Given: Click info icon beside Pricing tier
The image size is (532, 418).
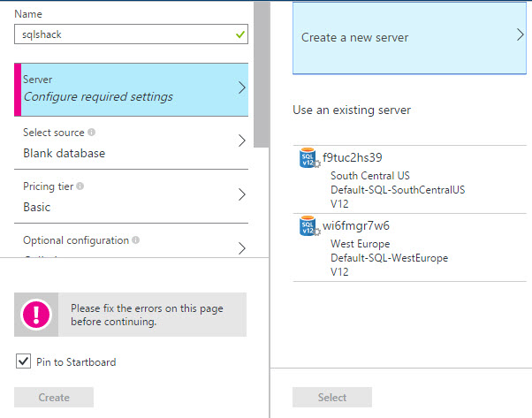Looking at the screenshot, I should 80,187.
